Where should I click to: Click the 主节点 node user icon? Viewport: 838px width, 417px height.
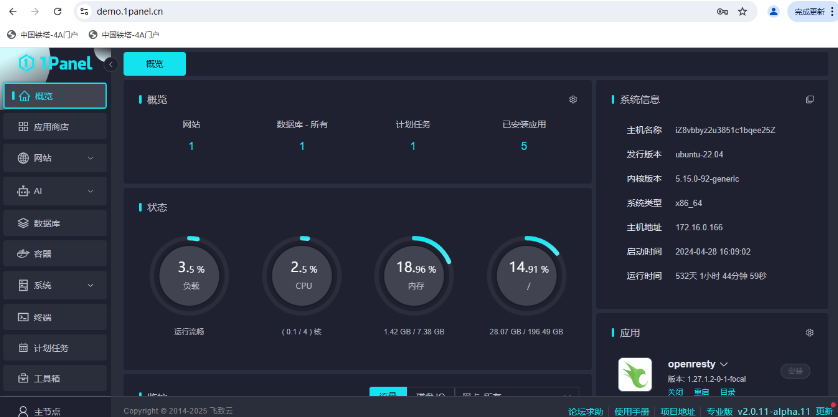click(23, 411)
